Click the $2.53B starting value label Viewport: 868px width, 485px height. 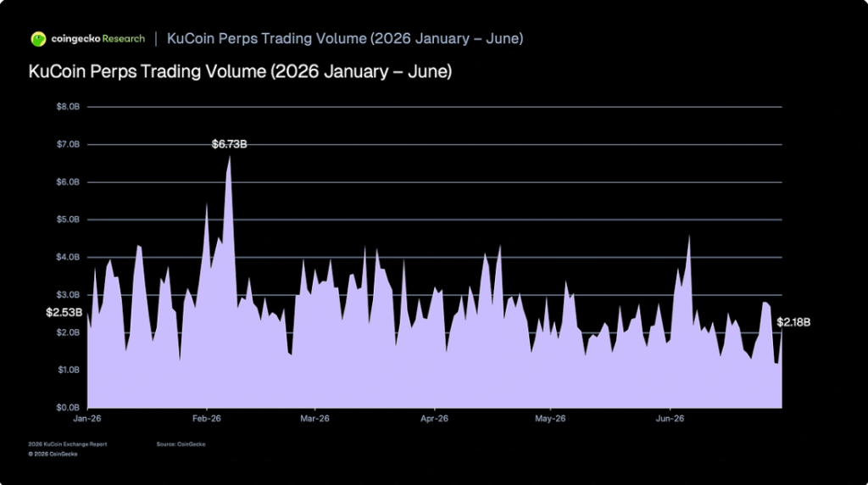pos(64,313)
